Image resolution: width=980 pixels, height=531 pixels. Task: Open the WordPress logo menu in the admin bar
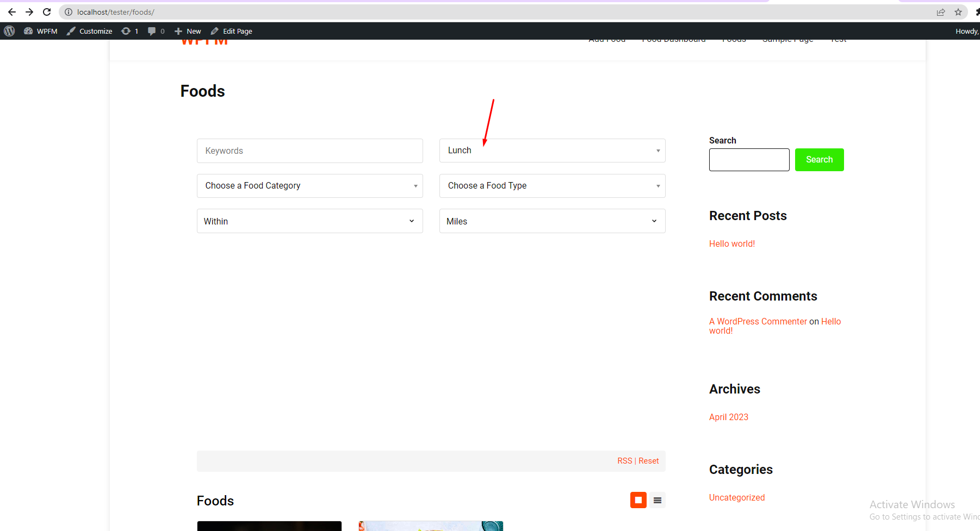(9, 30)
